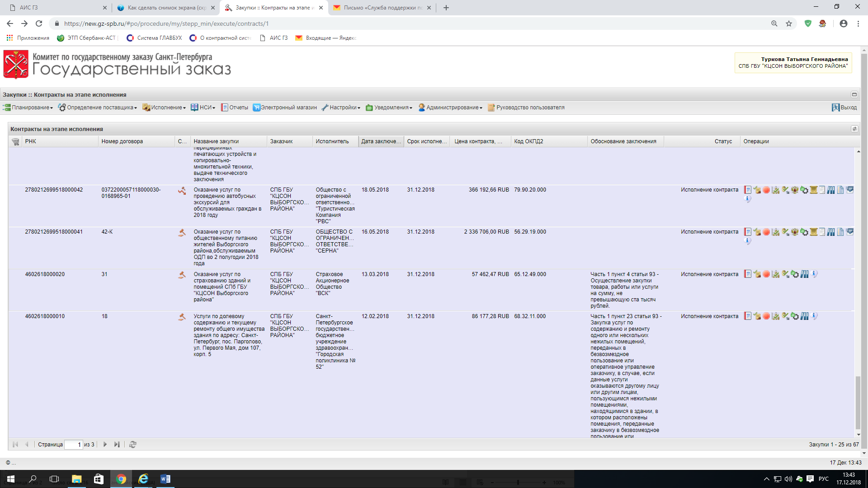Click scroll document icon in 42-К row

(x=814, y=232)
